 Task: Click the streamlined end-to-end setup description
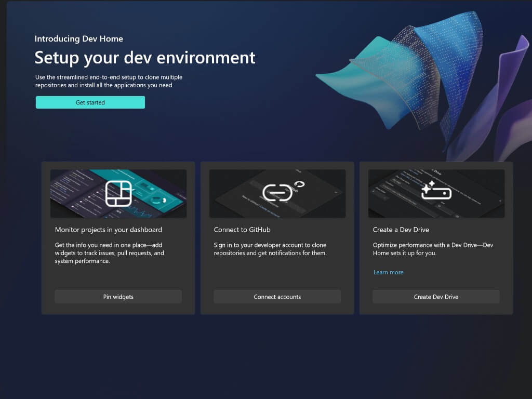(109, 81)
